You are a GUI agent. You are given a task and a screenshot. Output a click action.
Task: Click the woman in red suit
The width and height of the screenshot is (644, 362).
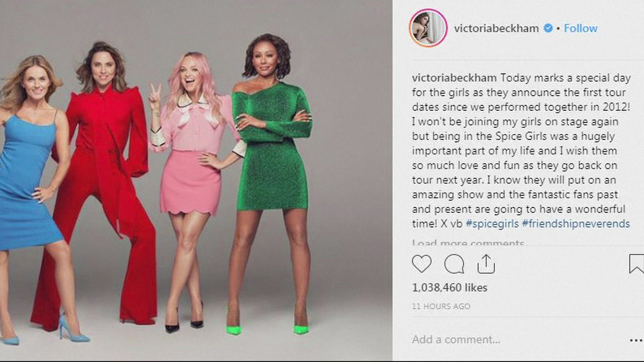coord(101,184)
